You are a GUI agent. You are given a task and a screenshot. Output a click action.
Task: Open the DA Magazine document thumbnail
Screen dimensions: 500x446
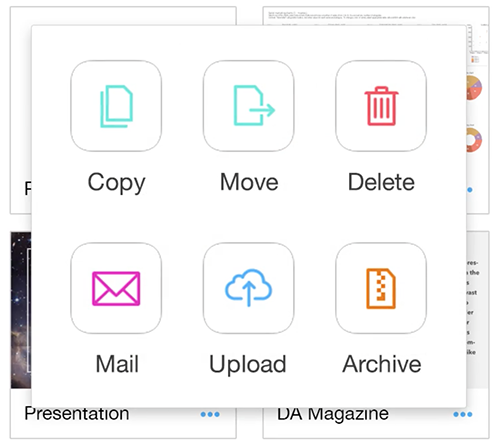tap(477, 310)
